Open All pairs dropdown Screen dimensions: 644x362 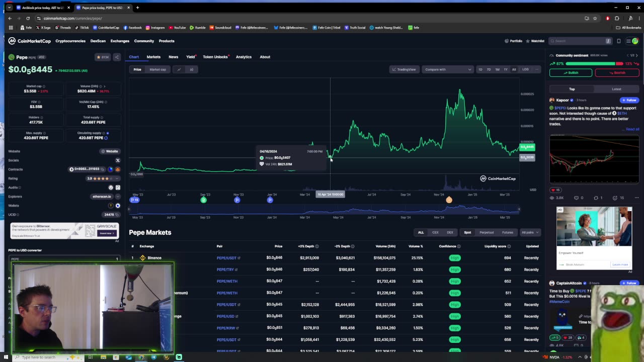pos(530,232)
